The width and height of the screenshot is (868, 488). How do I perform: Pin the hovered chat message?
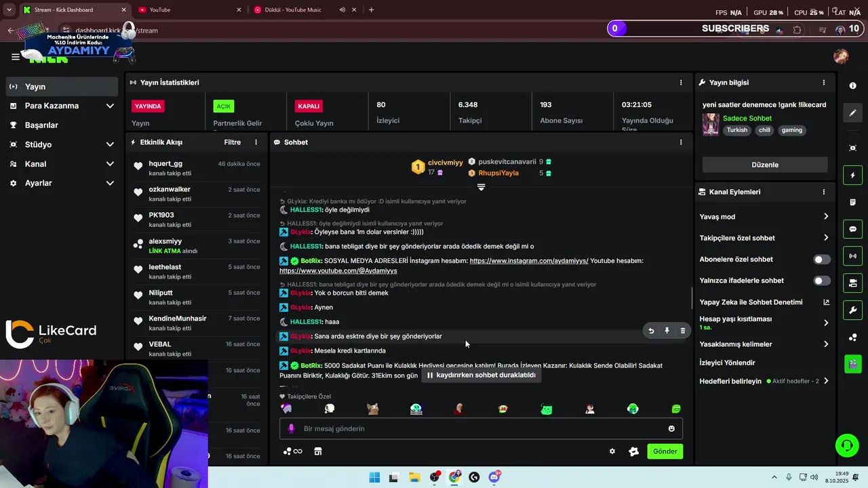coord(667,331)
